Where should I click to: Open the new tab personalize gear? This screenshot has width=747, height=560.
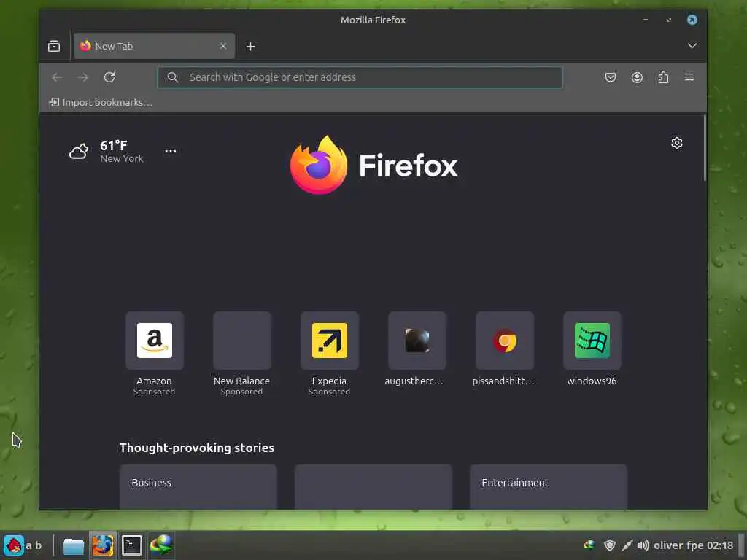(676, 144)
